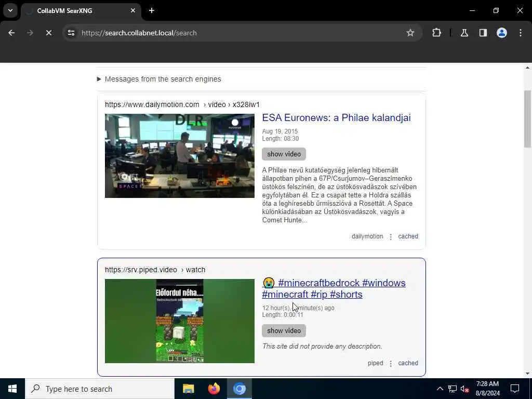Viewport: 532px width, 399px height.
Task: Open the Extensions puzzle icon
Action: coord(436,33)
